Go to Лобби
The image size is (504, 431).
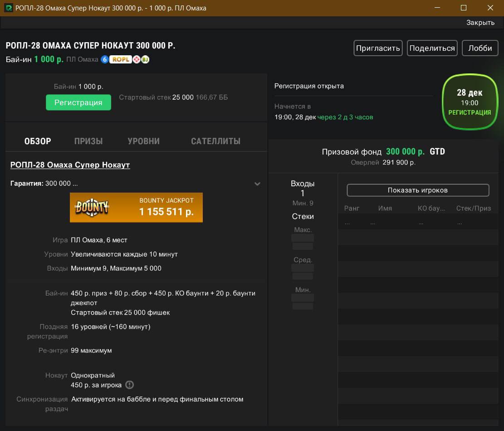coord(480,48)
